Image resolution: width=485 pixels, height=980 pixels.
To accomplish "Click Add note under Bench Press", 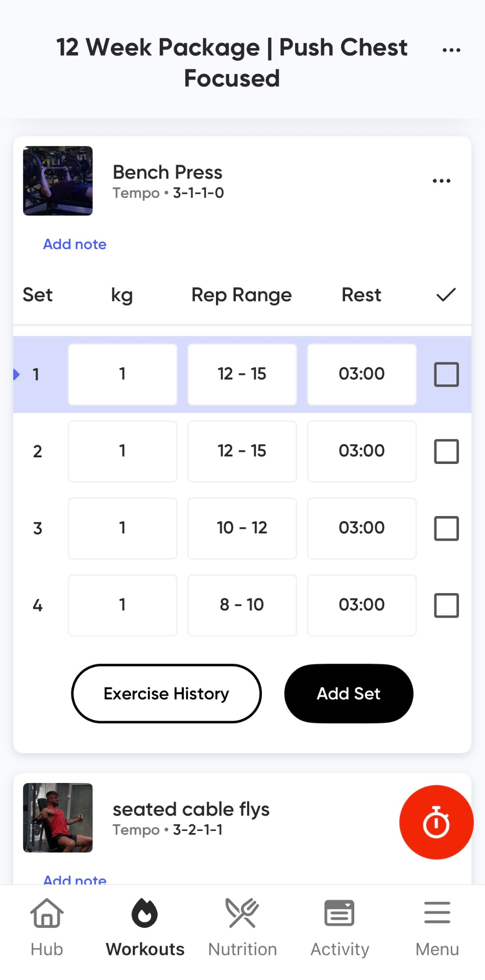I will 75,244.
